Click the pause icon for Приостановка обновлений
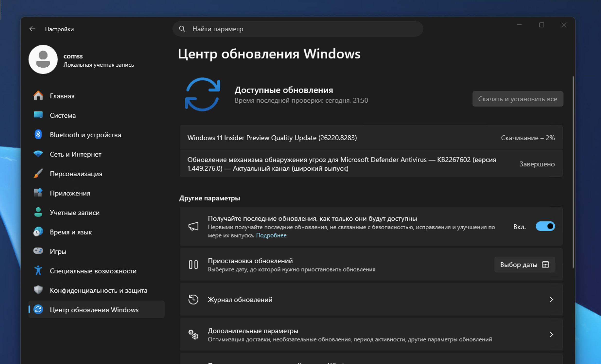This screenshot has height=364, width=601. pos(193,265)
